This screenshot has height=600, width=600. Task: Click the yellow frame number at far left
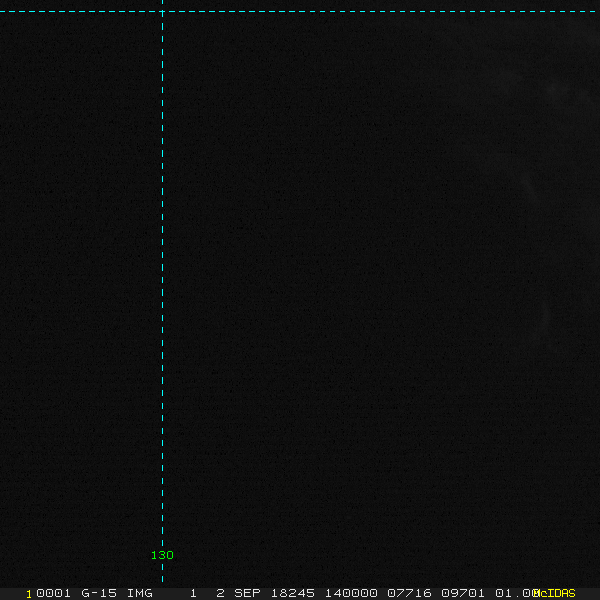[x=29, y=593]
